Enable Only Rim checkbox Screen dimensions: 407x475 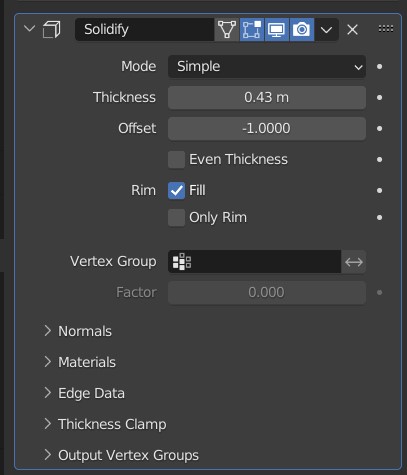click(x=176, y=218)
